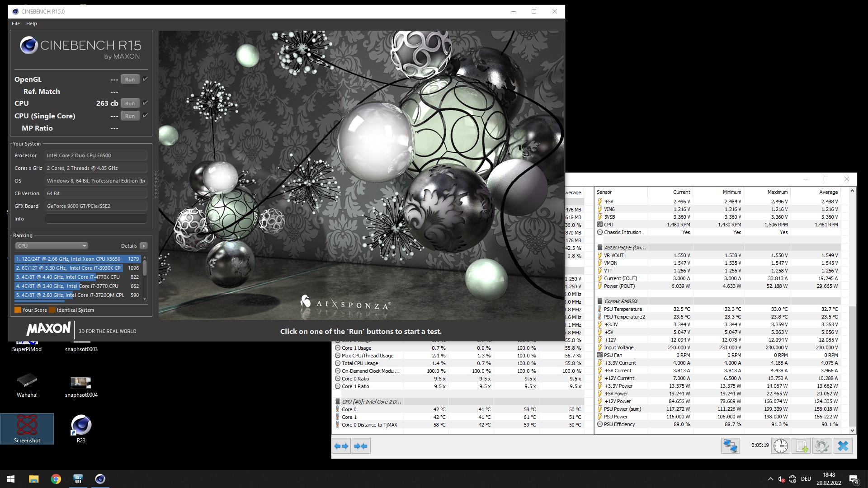Open the Help menu in Cinebench
868x488 pixels.
click(x=31, y=23)
